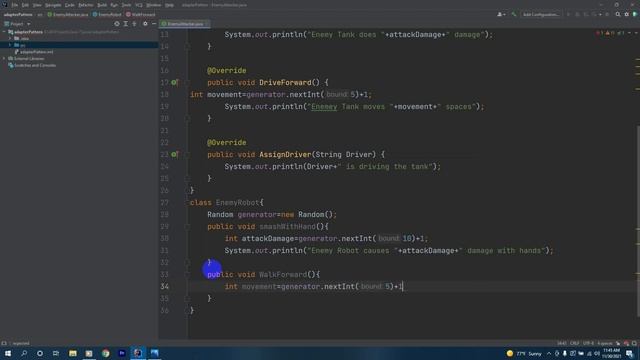Screen dimensions: 640x360
Task: Open Project panel settings gear
Action: [x=145, y=24]
